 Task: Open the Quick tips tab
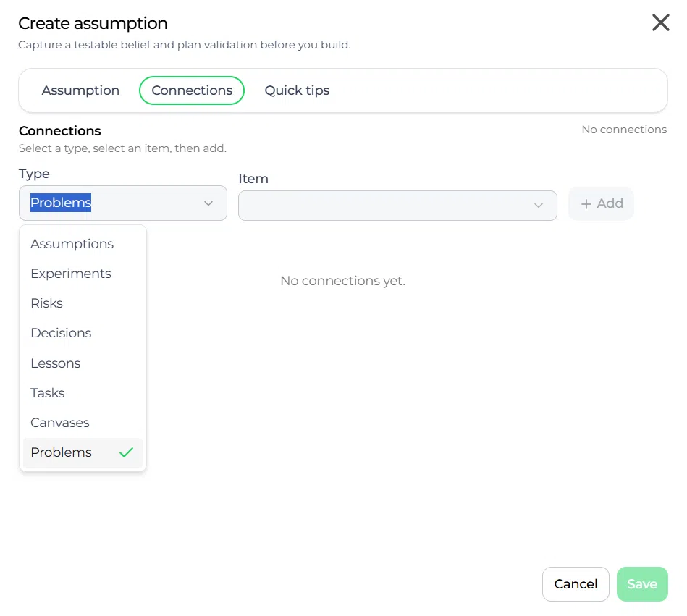297,90
